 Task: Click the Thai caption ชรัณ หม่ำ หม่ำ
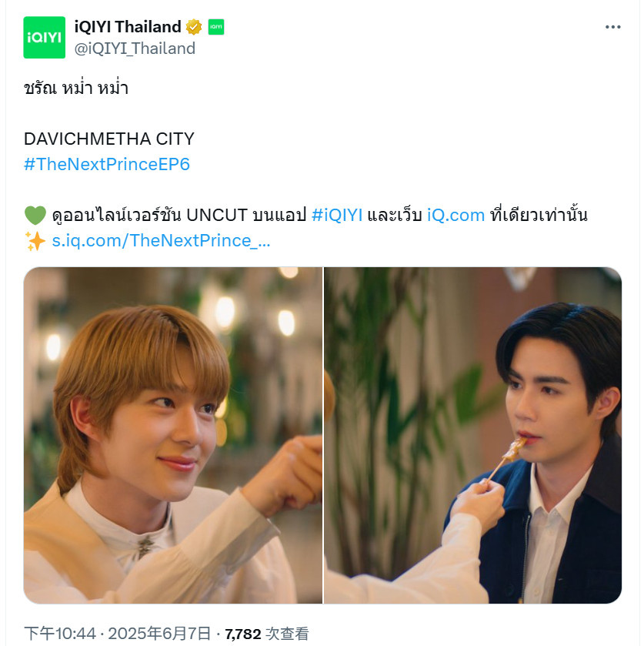tap(76, 88)
